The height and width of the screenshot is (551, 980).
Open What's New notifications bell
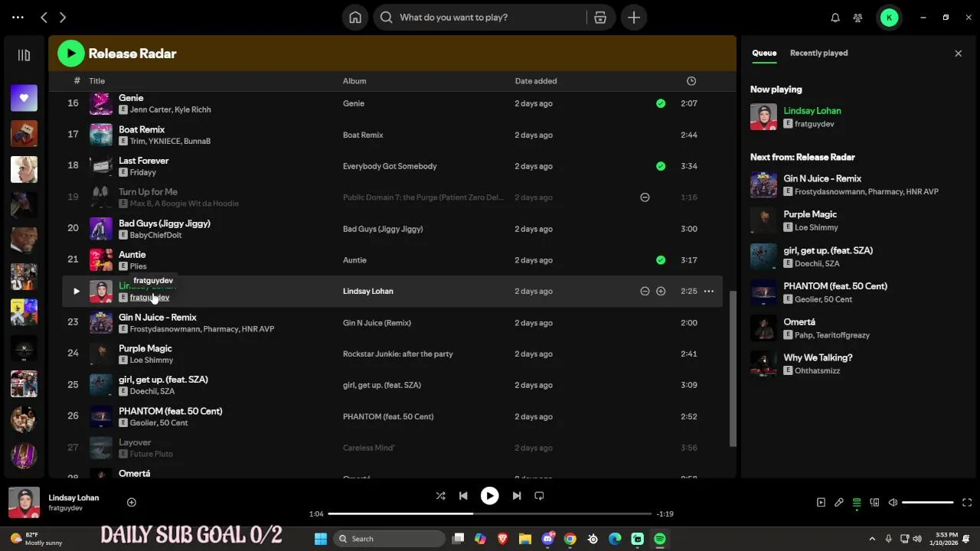tap(835, 18)
